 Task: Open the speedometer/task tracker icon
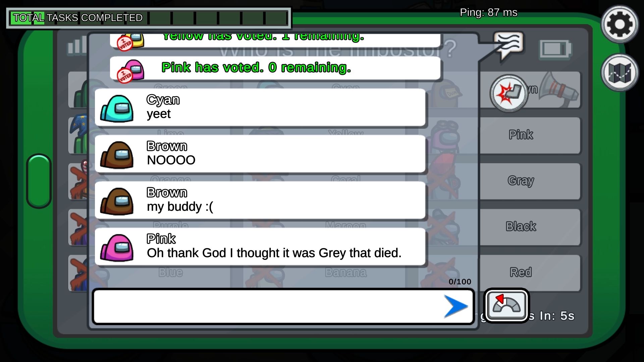point(505,307)
